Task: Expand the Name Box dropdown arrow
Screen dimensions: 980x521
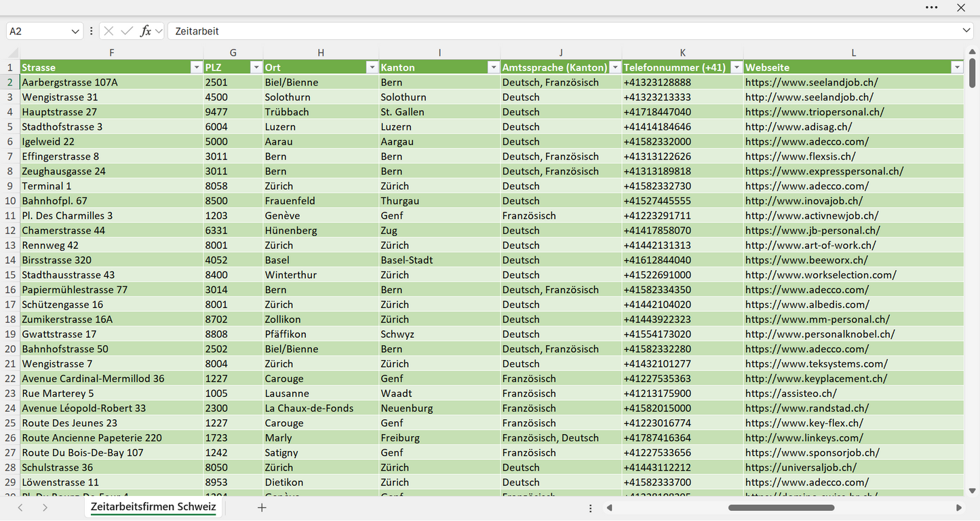Action: 75,31
